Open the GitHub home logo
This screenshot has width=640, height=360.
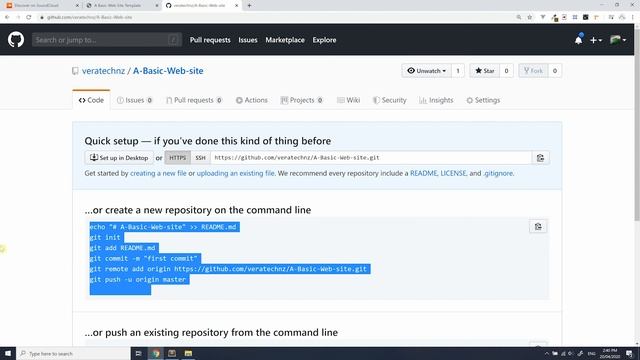pyautogui.click(x=16, y=40)
